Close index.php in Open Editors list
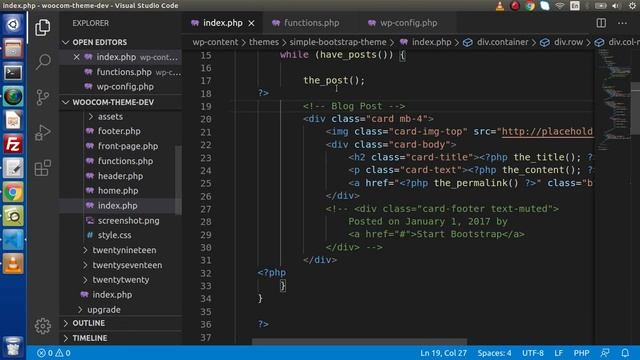640x360 pixels. (x=76, y=57)
